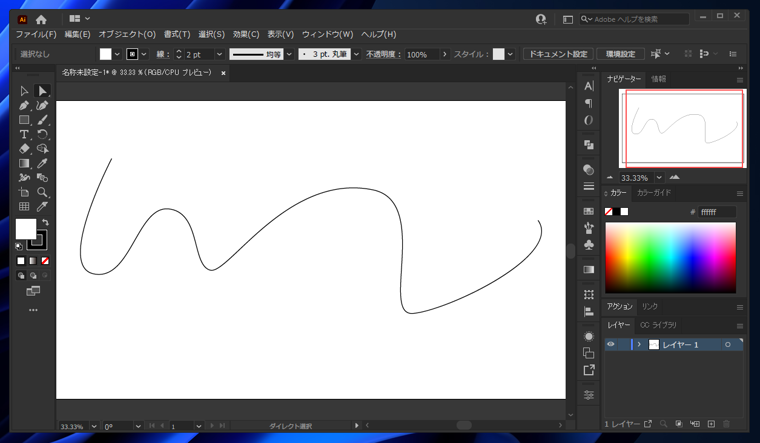Click ドキュメント設定 button

(x=558, y=54)
